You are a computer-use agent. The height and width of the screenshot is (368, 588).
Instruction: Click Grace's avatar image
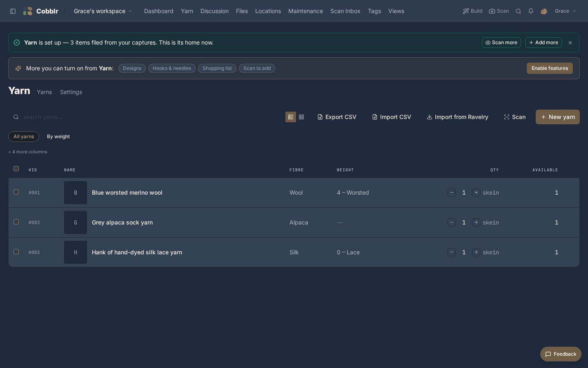coord(544,11)
